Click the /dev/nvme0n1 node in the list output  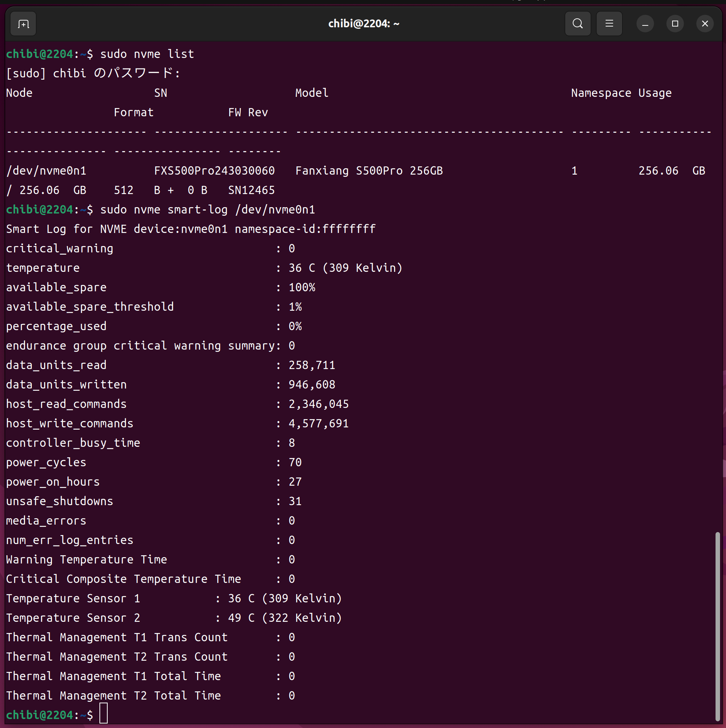pos(46,171)
